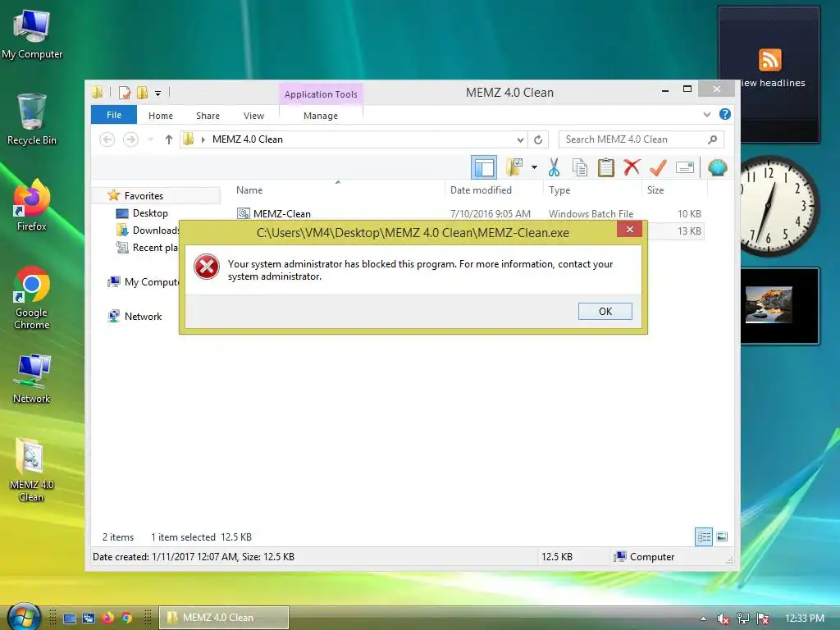Open the View ribbon tab
The width and height of the screenshot is (840, 630).
(254, 115)
